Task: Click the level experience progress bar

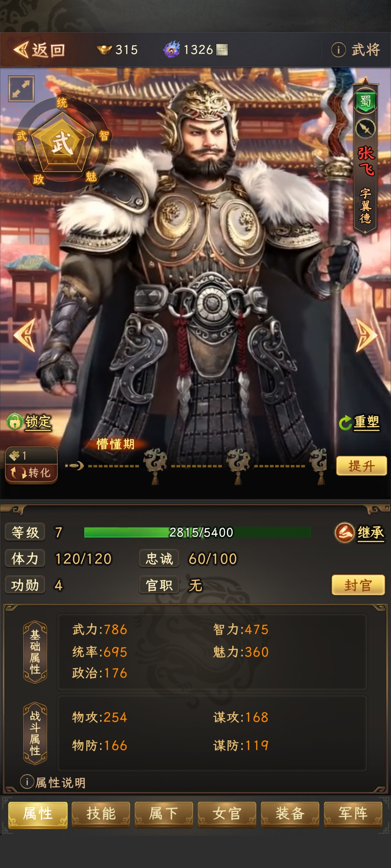Action: point(197,532)
